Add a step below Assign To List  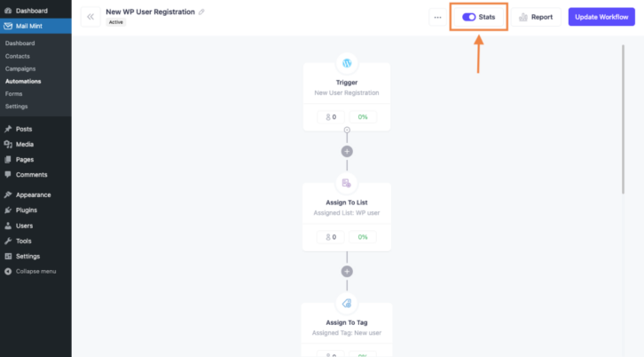coord(347,272)
